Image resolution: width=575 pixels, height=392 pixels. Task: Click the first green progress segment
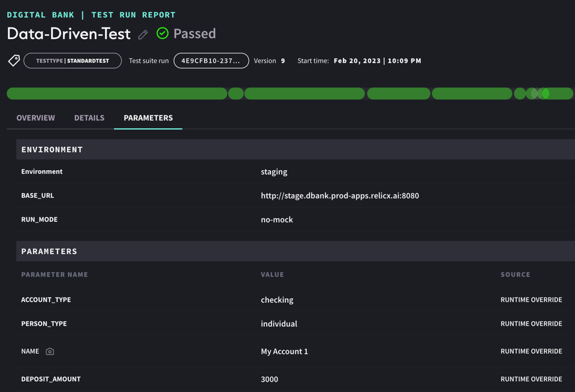117,94
